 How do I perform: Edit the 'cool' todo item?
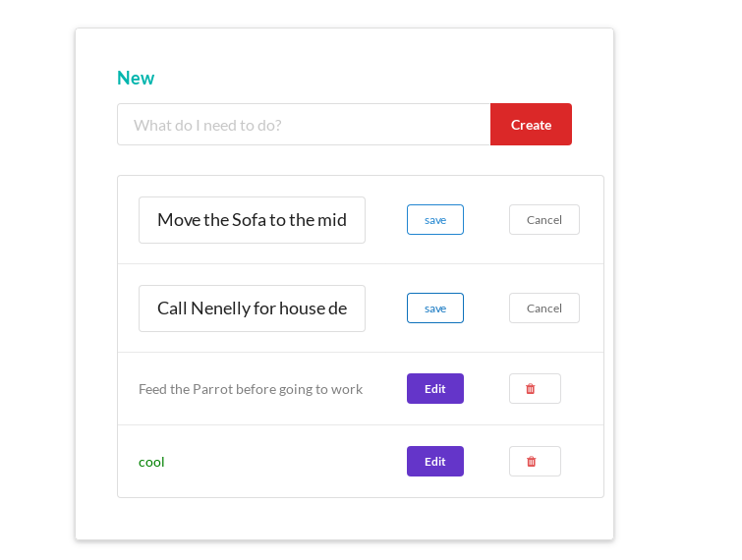[x=434, y=462]
